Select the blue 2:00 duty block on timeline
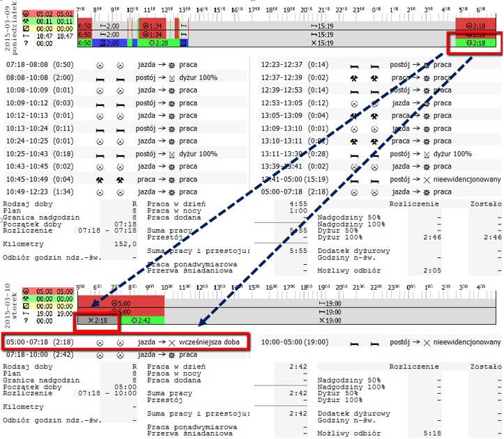This screenshot has width=504, height=439. 109,43
